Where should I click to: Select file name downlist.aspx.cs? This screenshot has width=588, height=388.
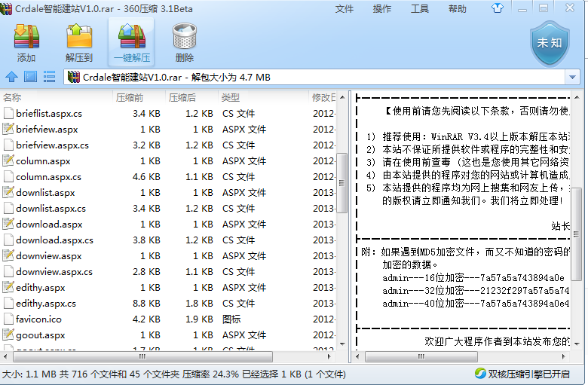[51, 209]
